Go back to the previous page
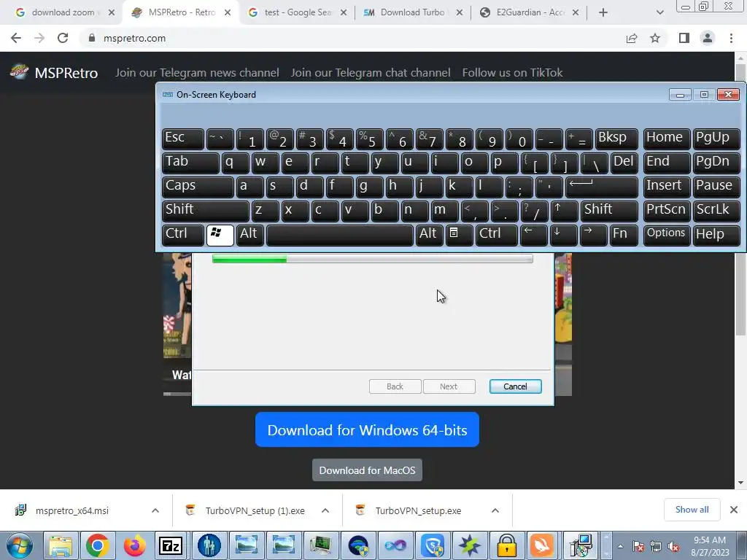The width and height of the screenshot is (747, 560). pyautogui.click(x=16, y=38)
